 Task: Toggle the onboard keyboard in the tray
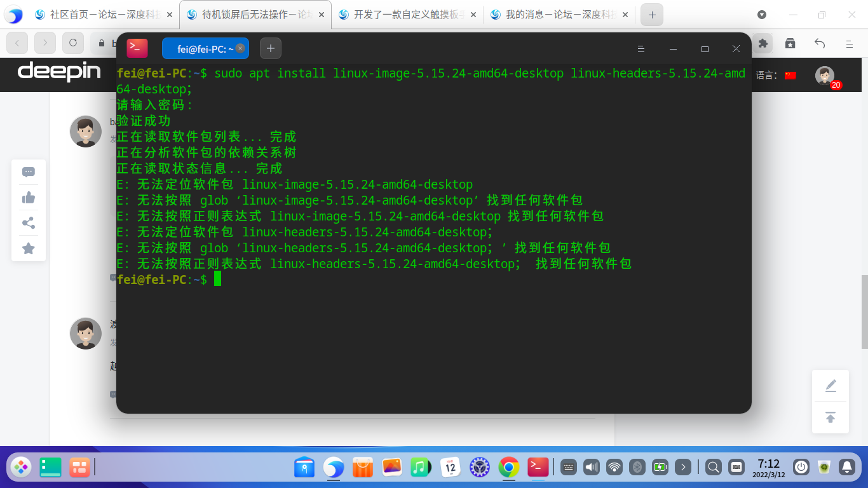tap(568, 467)
